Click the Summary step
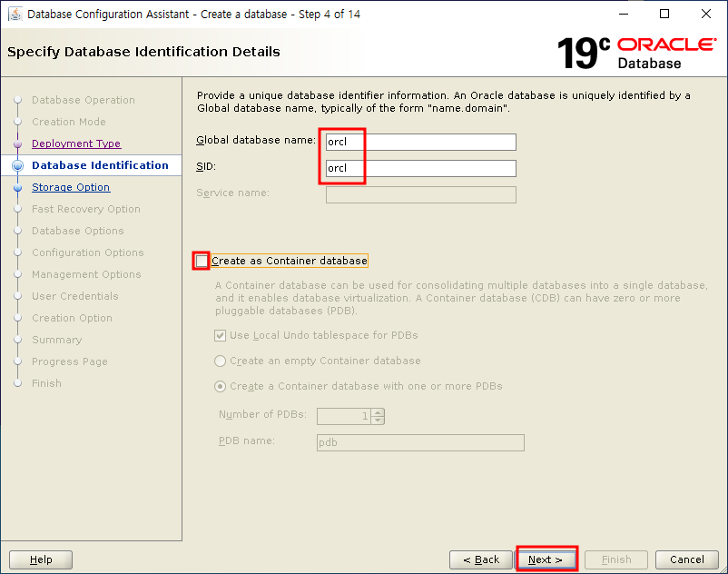Image resolution: width=728 pixels, height=574 pixels. pyautogui.click(x=56, y=340)
